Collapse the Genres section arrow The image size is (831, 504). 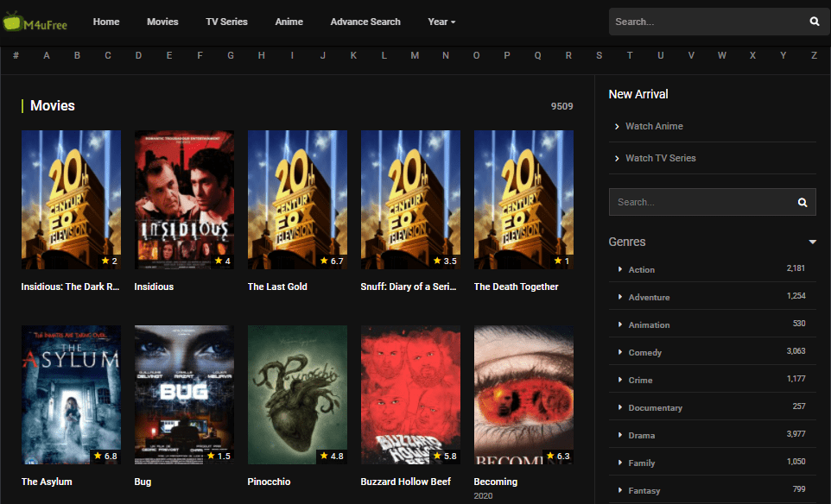tap(812, 242)
